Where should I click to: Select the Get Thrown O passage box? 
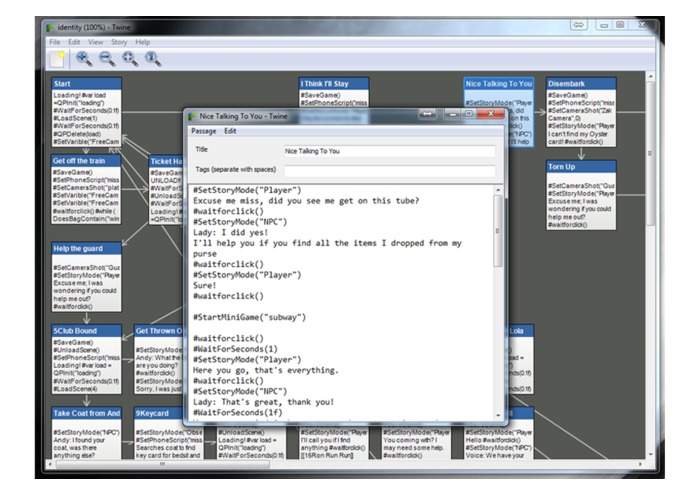point(159,359)
